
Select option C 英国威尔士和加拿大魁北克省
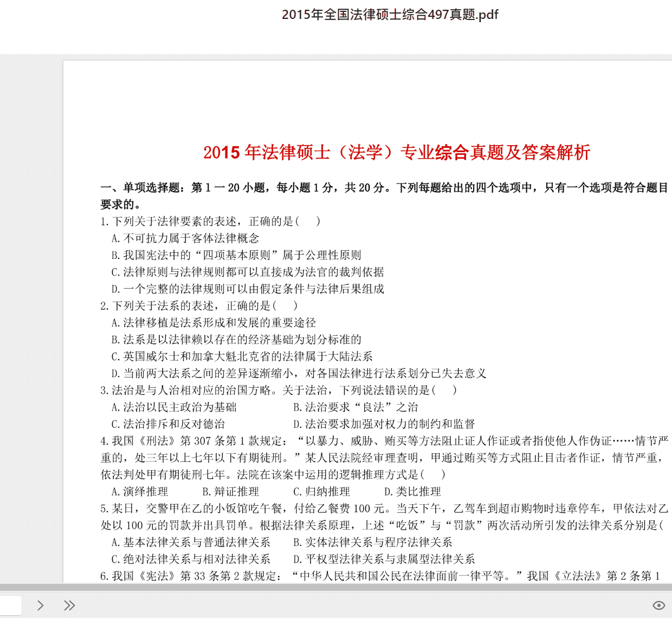(x=242, y=356)
